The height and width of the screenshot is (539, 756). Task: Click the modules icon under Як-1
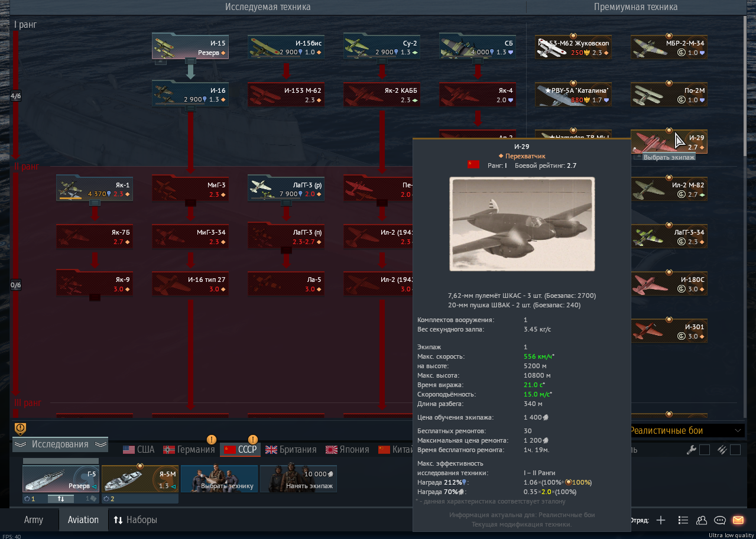95,203
